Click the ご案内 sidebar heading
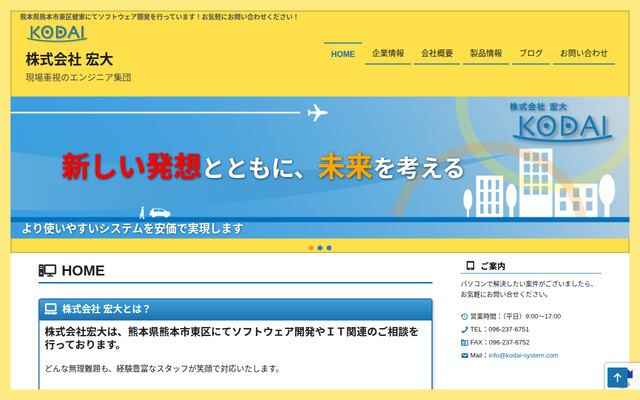 493,266
